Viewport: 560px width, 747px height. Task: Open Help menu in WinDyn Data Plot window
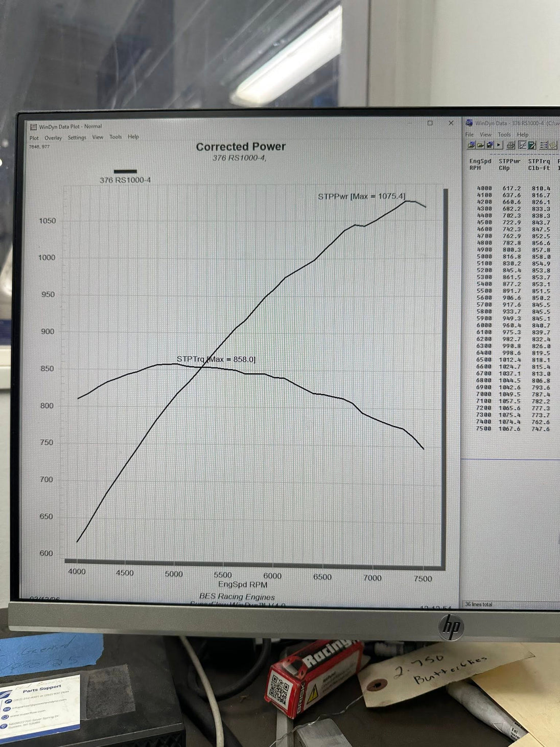(x=133, y=137)
